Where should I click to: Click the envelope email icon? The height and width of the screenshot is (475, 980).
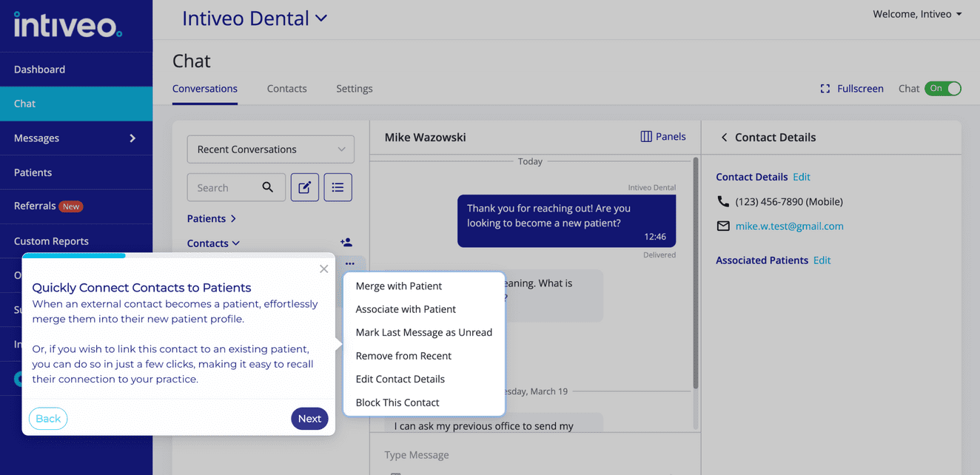723,226
